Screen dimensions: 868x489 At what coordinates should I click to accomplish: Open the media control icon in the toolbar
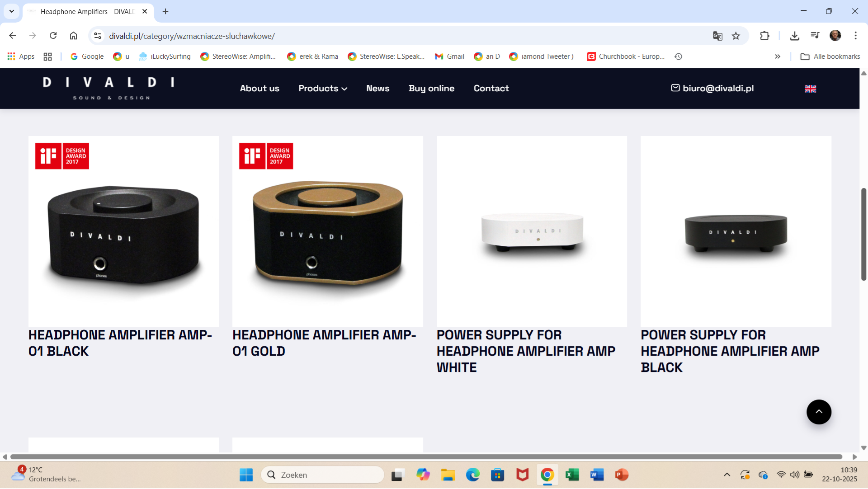(x=815, y=36)
